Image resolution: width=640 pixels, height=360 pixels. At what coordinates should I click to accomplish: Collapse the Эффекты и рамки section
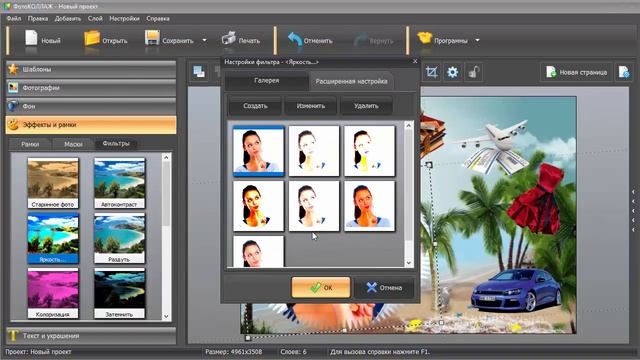click(91, 125)
